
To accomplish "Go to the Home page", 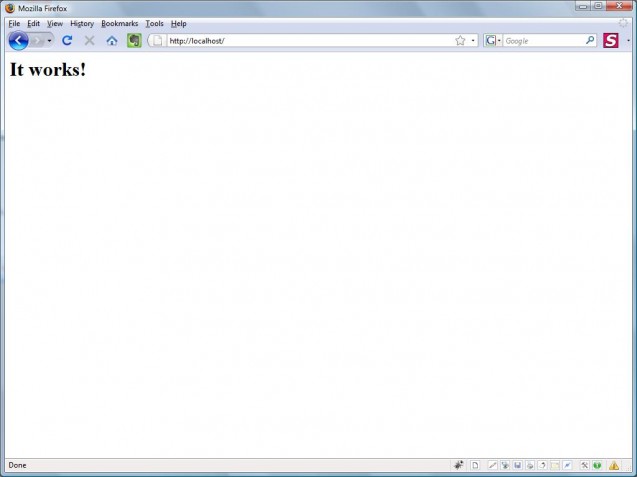I will click(112, 41).
